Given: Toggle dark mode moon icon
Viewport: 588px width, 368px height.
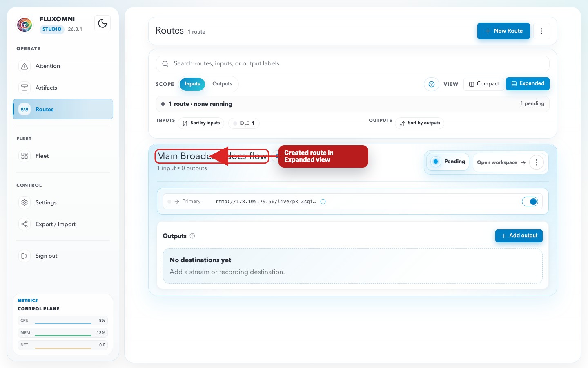Looking at the screenshot, I should (x=102, y=23).
